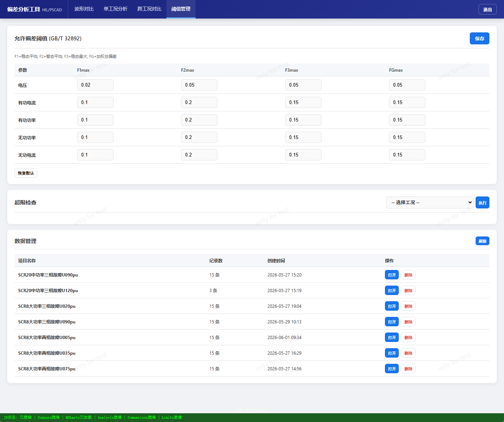The height and width of the screenshot is (422, 504).
Task: Edit 电压 F1max input field
Action: pos(95,85)
